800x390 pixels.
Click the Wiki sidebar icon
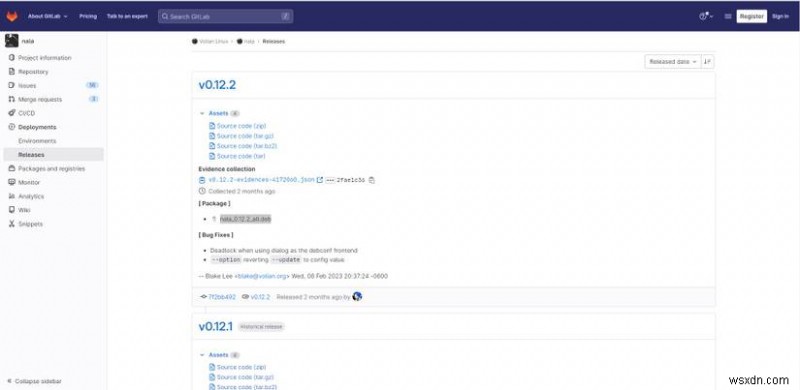pos(12,210)
